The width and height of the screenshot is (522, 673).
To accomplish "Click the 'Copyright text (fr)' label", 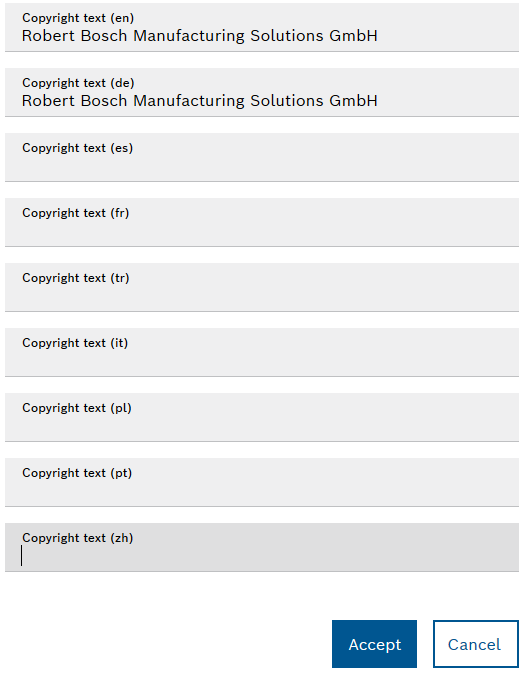I will (x=76, y=213).
